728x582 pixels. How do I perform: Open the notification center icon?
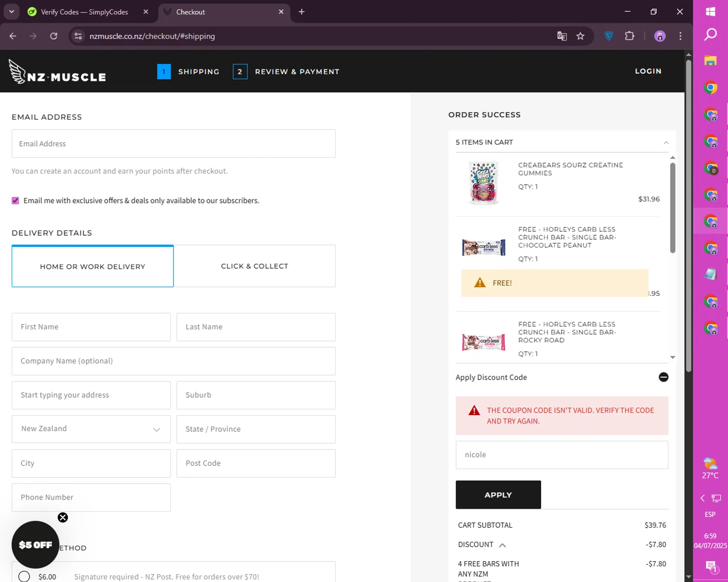[x=711, y=566]
